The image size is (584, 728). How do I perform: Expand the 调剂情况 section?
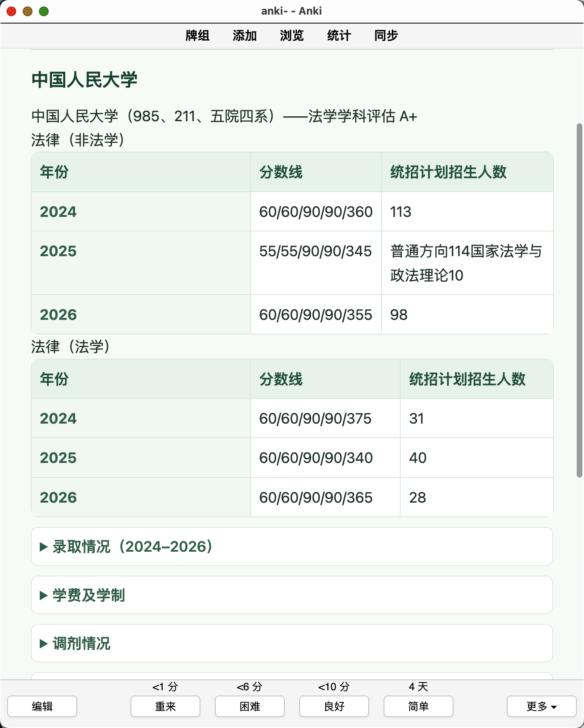point(292,643)
